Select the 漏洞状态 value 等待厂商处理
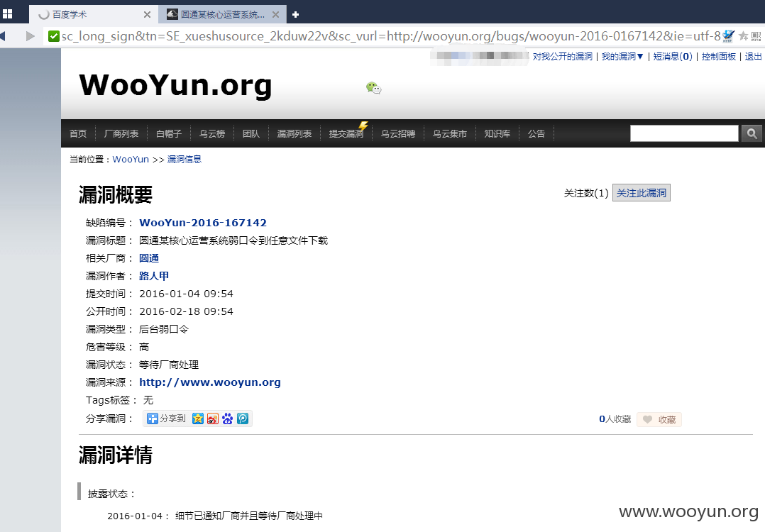Image resolution: width=765 pixels, height=532 pixels. pos(169,365)
